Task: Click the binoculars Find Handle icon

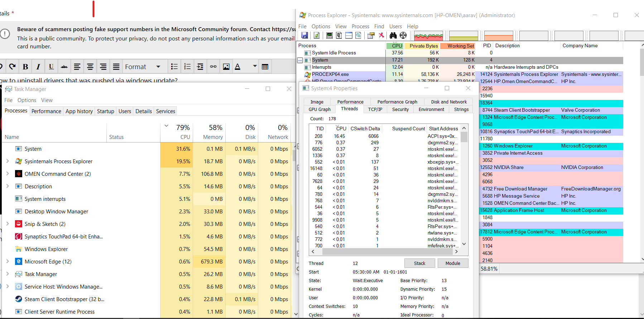Action: point(393,35)
